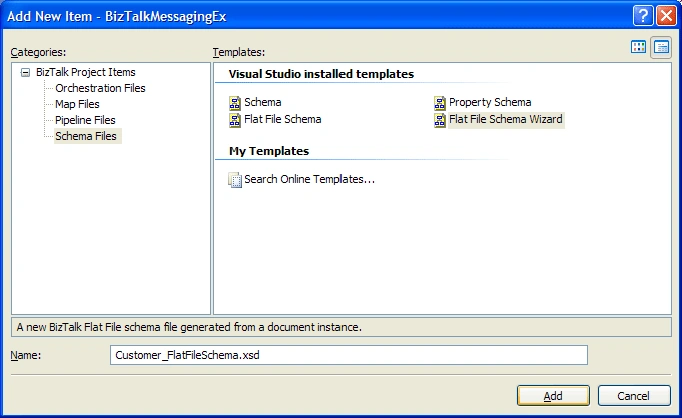Choose the Orchestration Files category
The image size is (682, 418).
[x=100, y=88]
